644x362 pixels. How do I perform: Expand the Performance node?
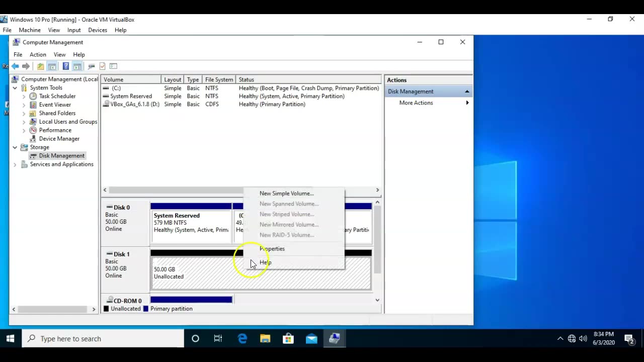tap(24, 131)
